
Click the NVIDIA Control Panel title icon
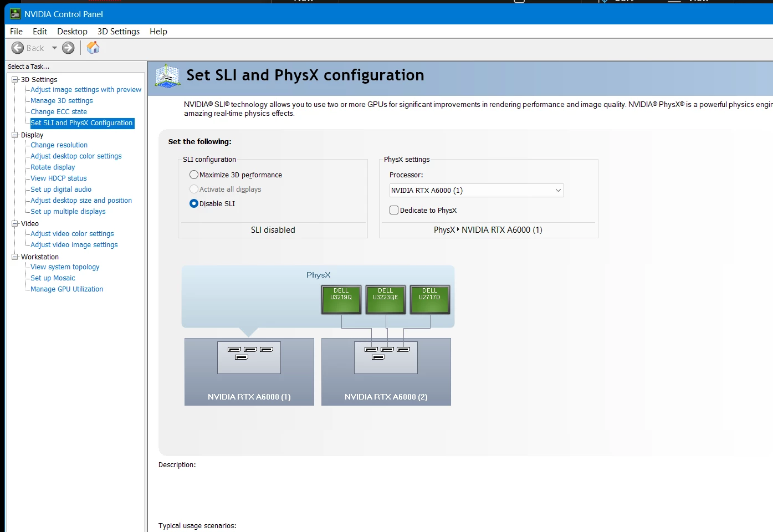click(16, 14)
